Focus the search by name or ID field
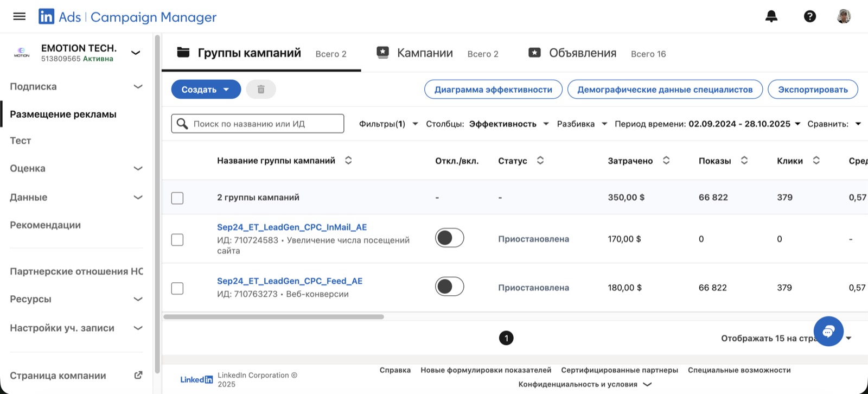The height and width of the screenshot is (394, 868). pos(258,124)
